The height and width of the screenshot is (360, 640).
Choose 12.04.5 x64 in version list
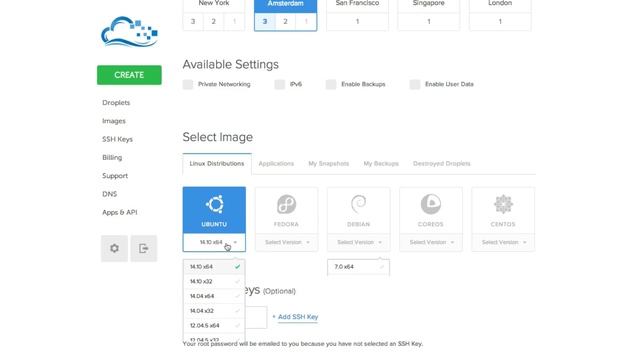pyautogui.click(x=214, y=325)
